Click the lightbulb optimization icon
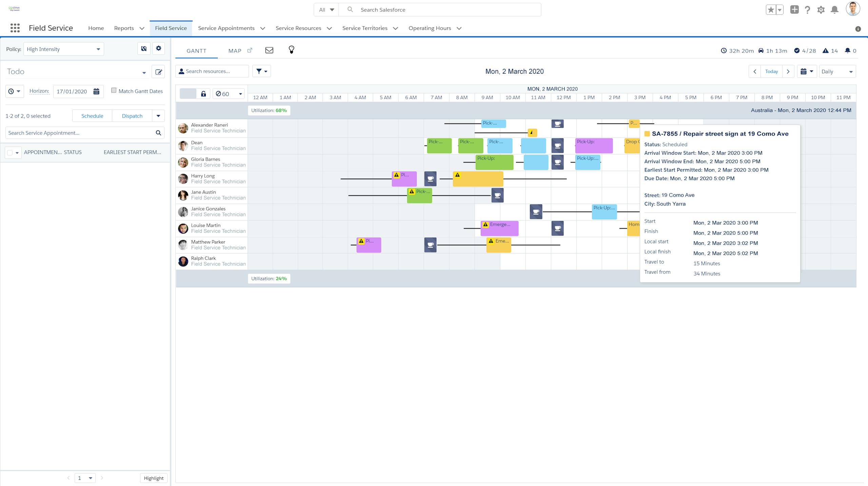Image resolution: width=868 pixels, height=486 pixels. point(291,50)
